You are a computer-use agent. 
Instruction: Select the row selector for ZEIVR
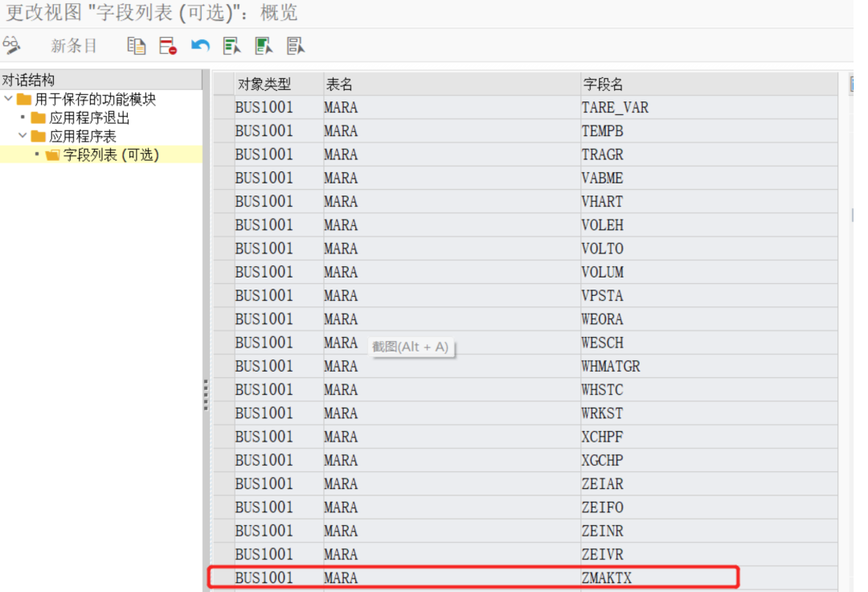click(223, 554)
